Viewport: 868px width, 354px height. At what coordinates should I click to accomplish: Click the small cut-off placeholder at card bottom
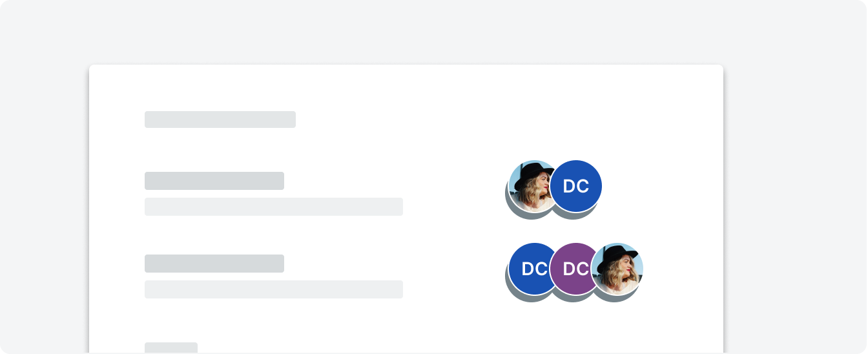tap(171, 348)
